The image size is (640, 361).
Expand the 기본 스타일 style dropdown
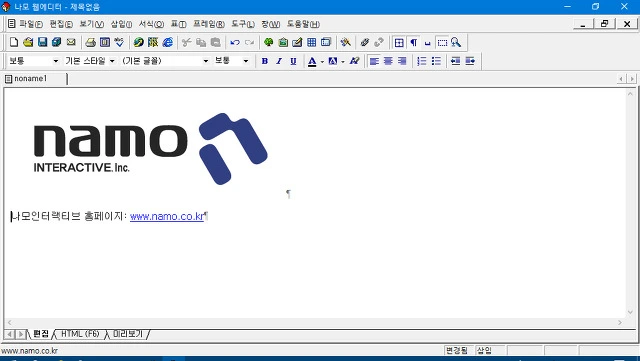pos(90,61)
